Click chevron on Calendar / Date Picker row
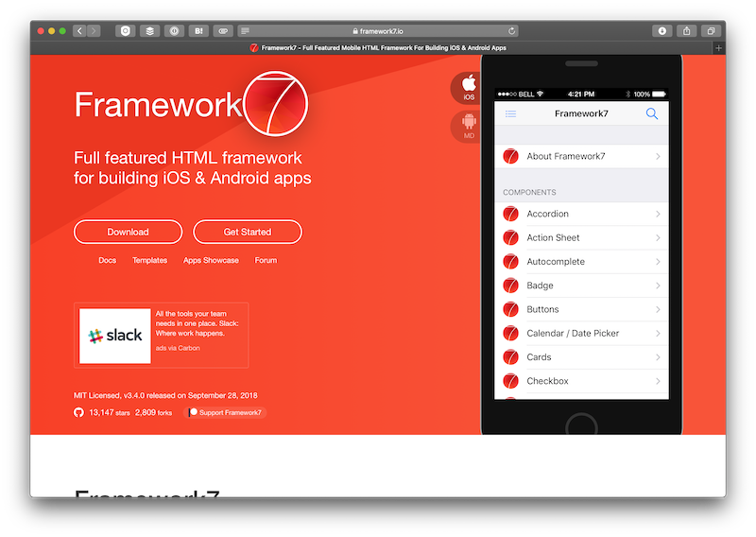This screenshot has width=756, height=537. pos(658,334)
